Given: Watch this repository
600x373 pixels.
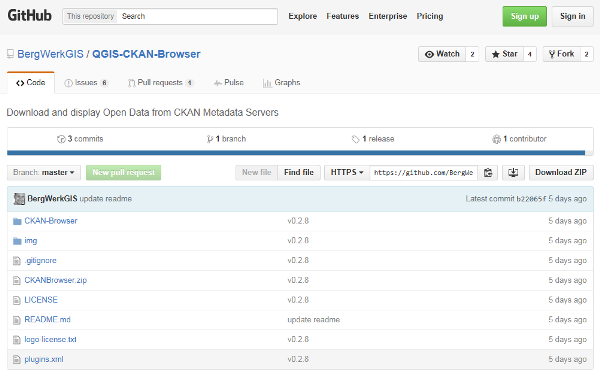Looking at the screenshot, I should click(442, 54).
